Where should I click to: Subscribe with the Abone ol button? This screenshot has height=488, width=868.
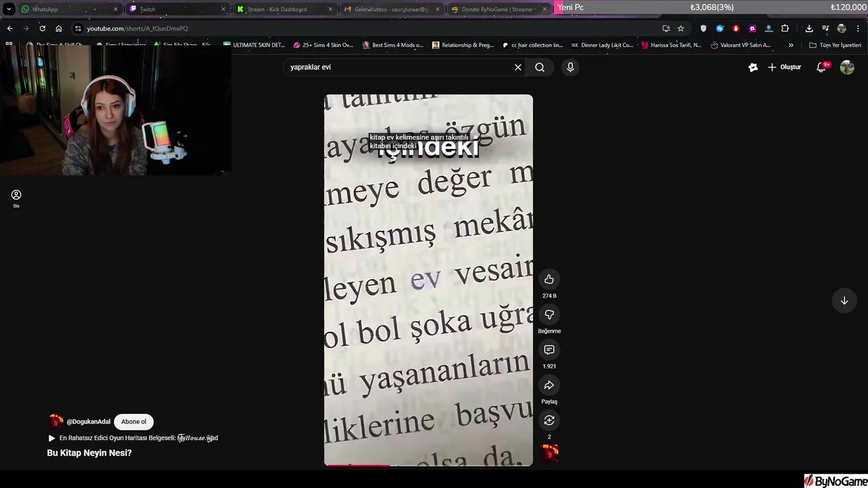tap(134, 422)
